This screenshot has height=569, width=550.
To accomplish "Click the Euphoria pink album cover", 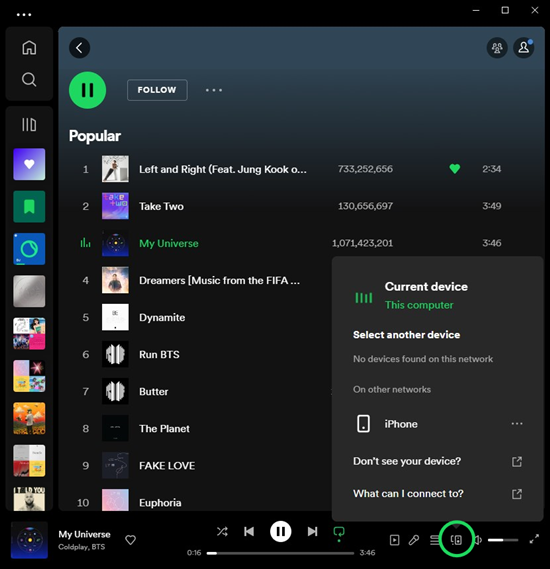I will pos(115,500).
